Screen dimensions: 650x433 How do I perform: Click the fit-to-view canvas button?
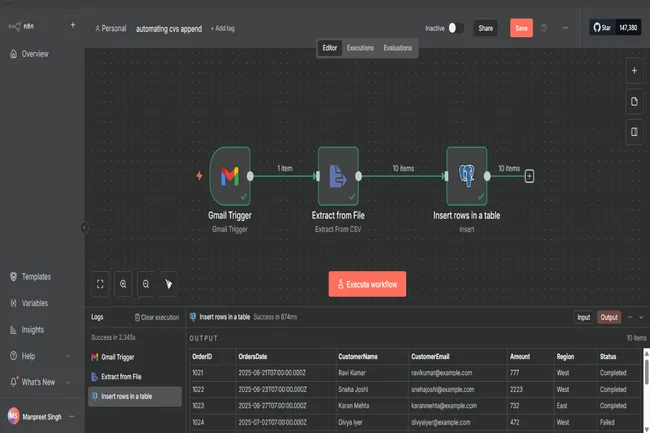[100, 284]
